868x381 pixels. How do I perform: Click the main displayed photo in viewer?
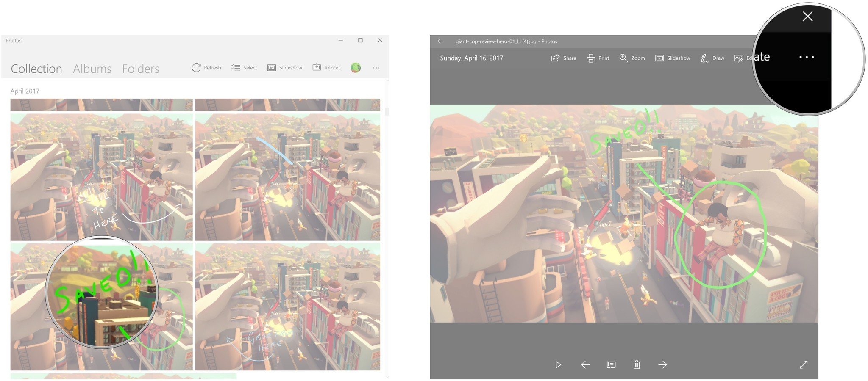point(624,213)
